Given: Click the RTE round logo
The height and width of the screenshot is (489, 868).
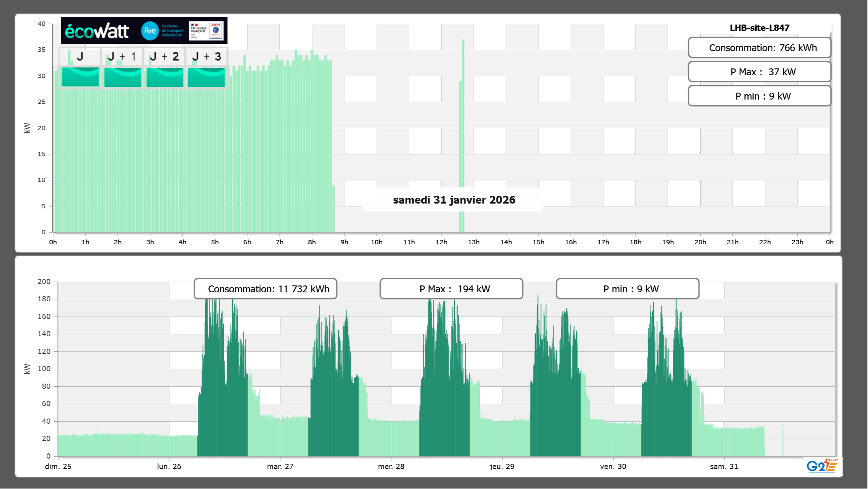Looking at the screenshot, I should pos(150,31).
